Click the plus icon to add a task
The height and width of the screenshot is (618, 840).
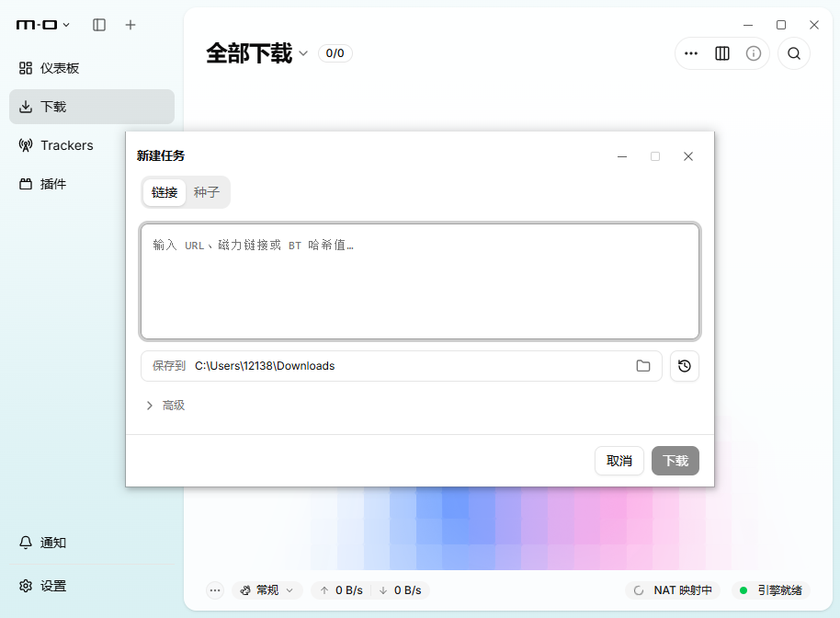click(x=131, y=25)
